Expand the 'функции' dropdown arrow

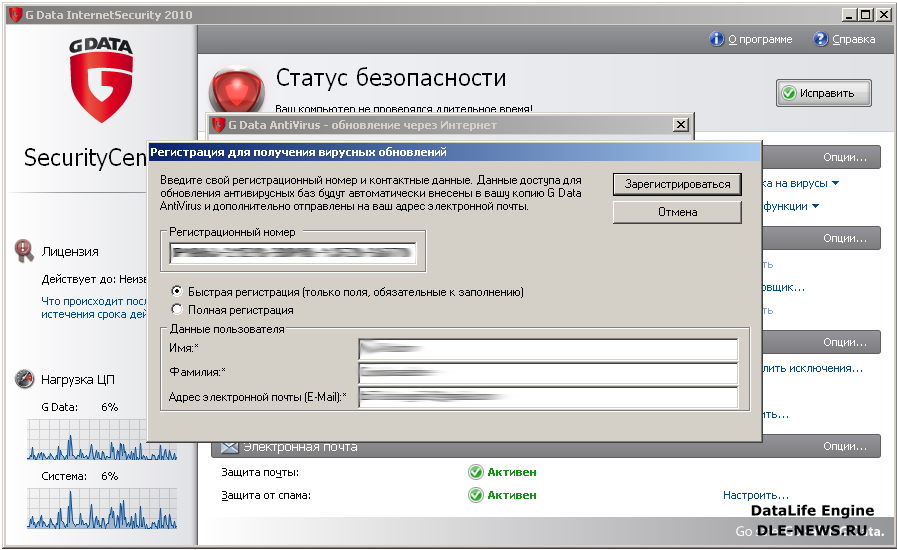tap(815, 206)
